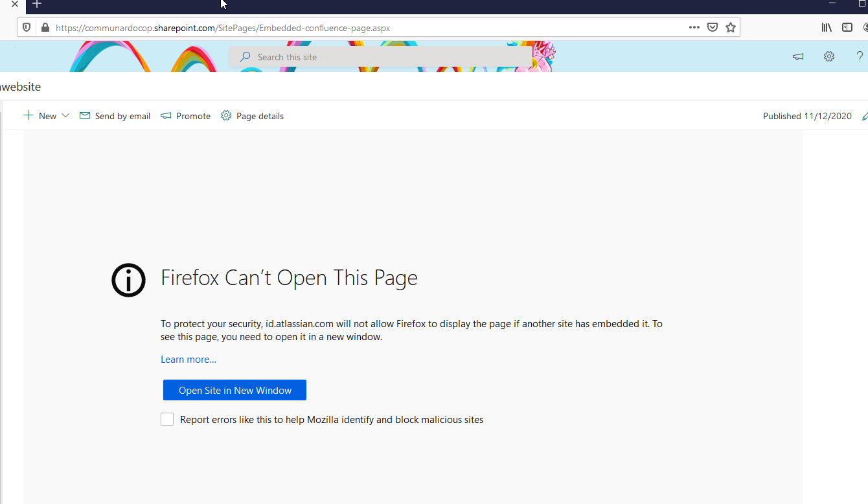Open SharePoint settings gear
This screenshot has width=868, height=504.
pyautogui.click(x=829, y=57)
